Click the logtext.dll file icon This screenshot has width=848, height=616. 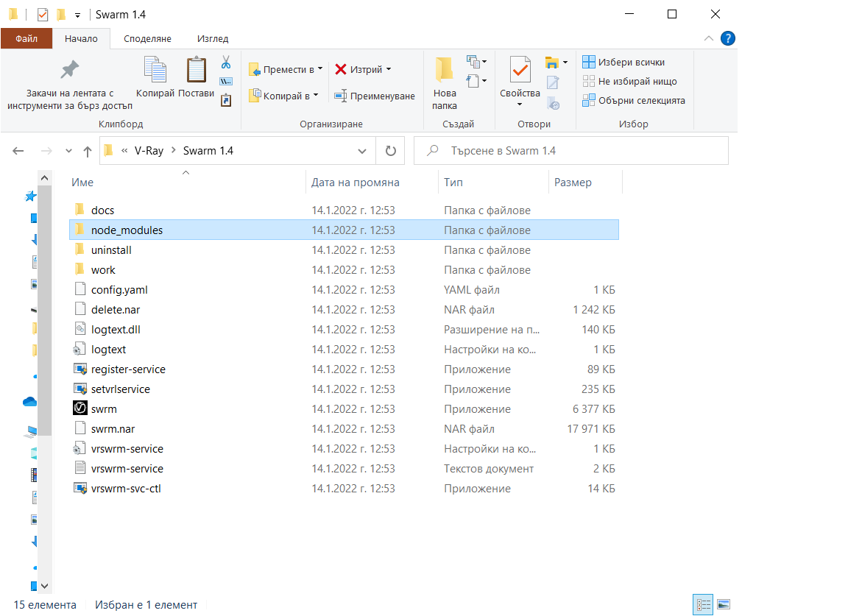pyautogui.click(x=80, y=329)
